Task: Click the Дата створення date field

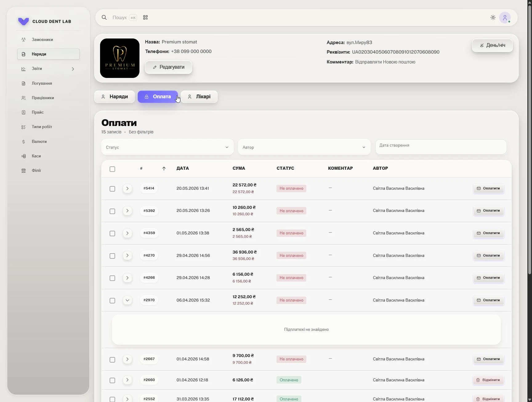Action: [x=441, y=147]
